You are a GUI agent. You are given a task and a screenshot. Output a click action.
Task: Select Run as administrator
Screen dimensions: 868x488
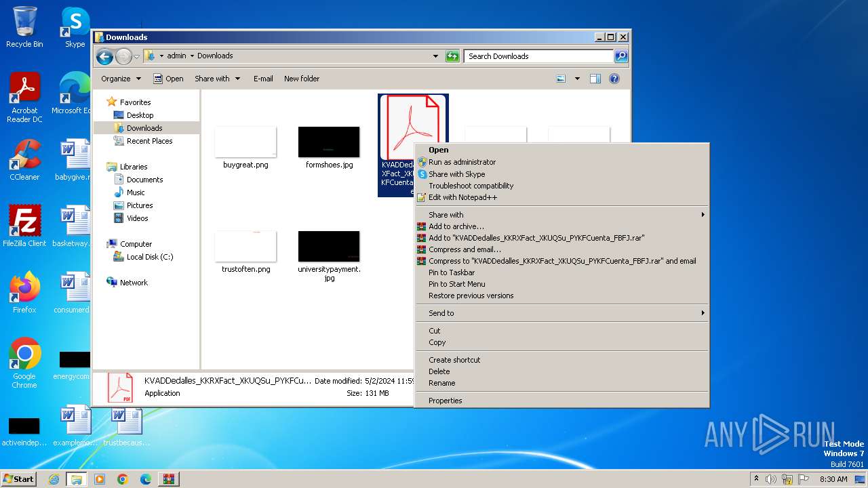[x=561, y=162]
